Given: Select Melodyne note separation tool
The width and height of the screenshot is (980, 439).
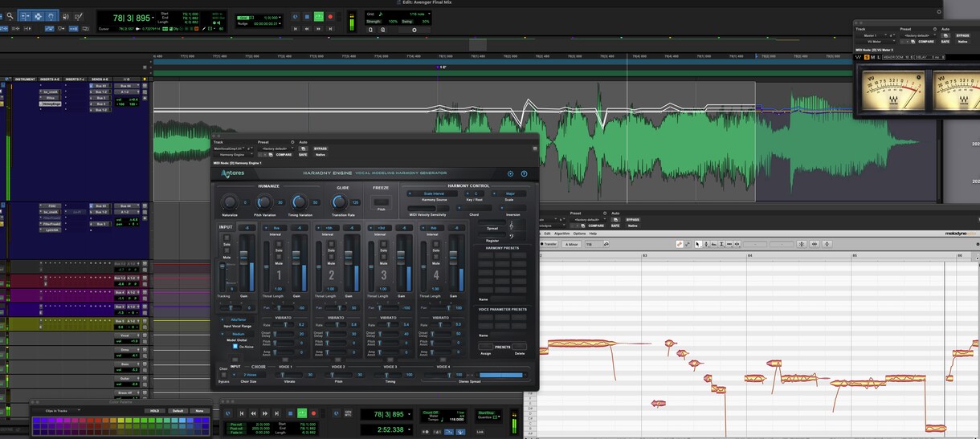Looking at the screenshot, I should [x=737, y=244].
